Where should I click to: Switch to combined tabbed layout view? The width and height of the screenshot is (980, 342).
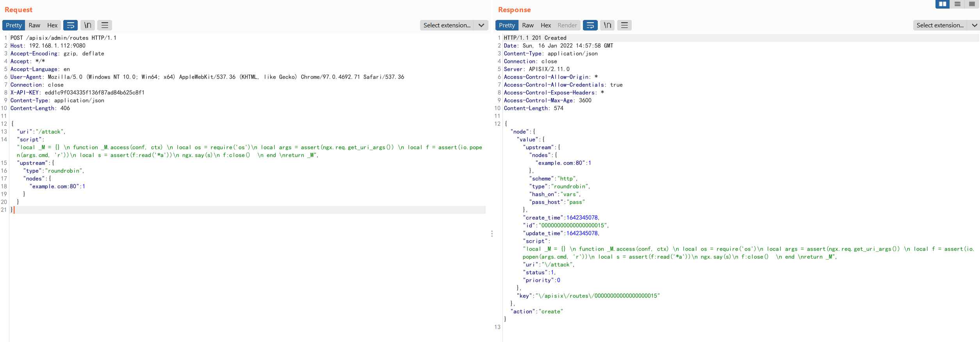tap(972, 4)
